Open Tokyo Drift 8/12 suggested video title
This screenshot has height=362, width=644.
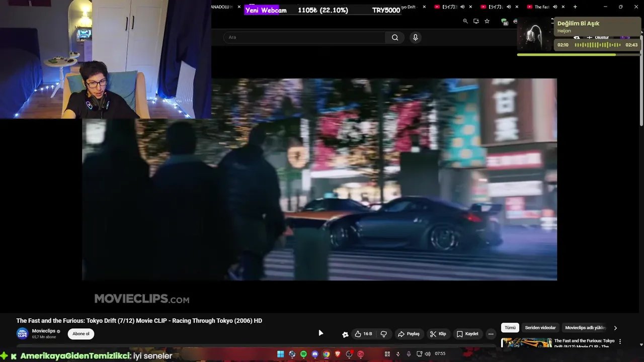584,343
